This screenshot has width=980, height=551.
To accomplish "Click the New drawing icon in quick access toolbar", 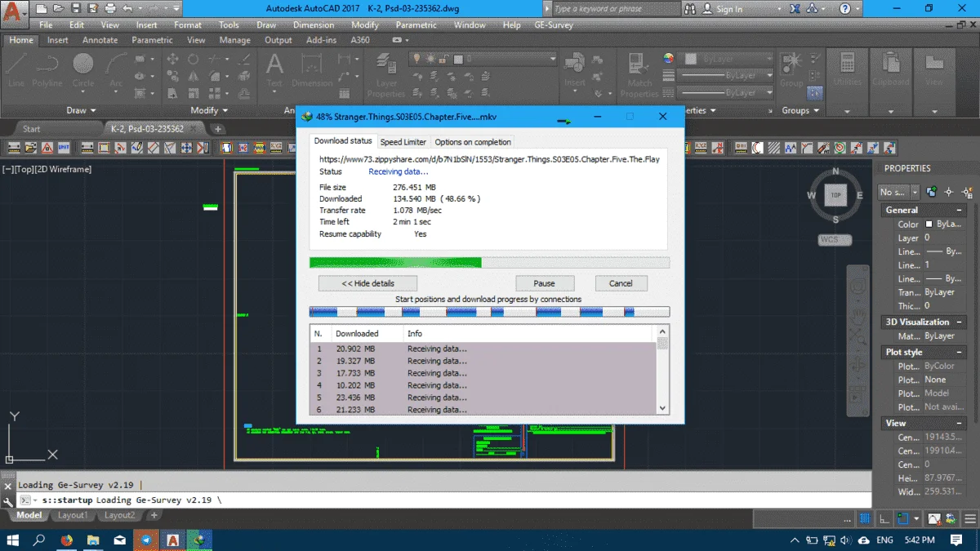I will (x=41, y=9).
